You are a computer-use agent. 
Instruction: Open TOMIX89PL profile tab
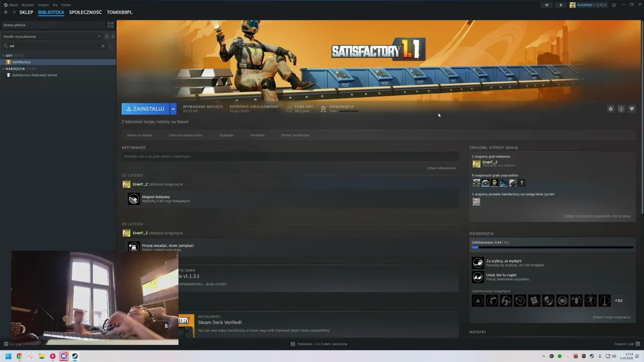point(119,12)
